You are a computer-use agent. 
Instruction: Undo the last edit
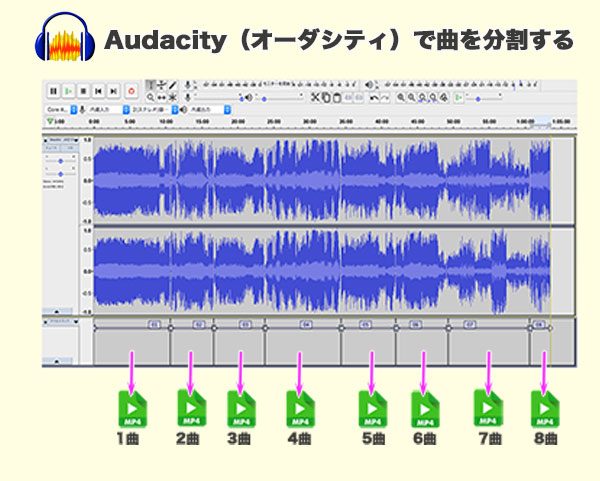(374, 98)
